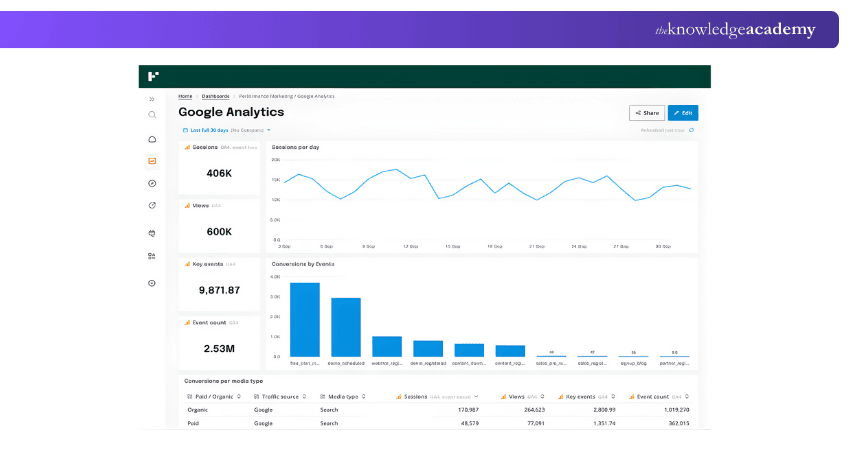Select the Paid row label cell
Viewport: 850px width, 450px height.
pos(193,423)
